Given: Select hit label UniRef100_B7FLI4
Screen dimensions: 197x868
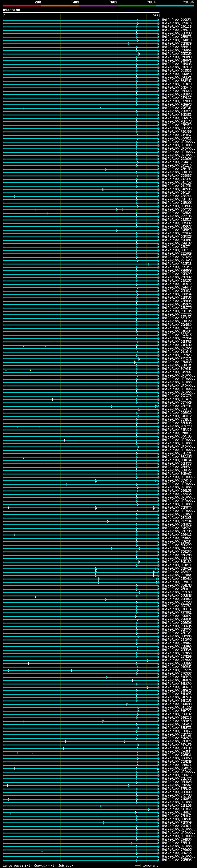Looking at the screenshot, I should [176, 609].
